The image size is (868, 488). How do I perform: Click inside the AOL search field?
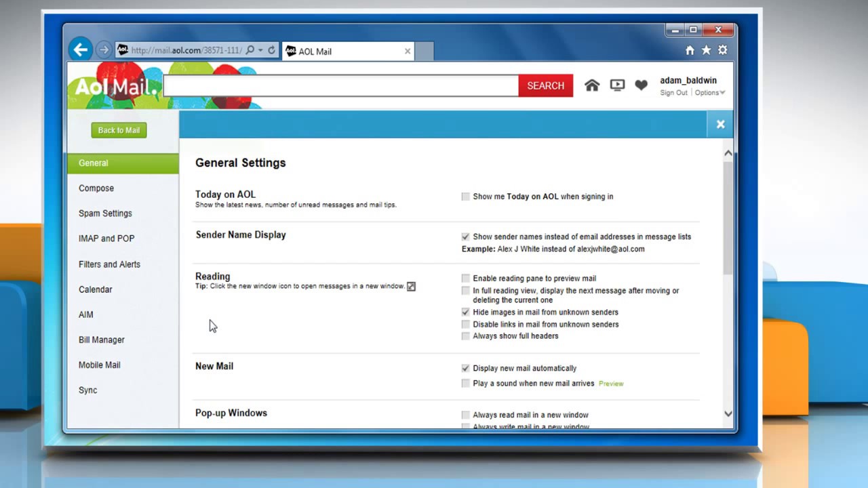(x=341, y=85)
